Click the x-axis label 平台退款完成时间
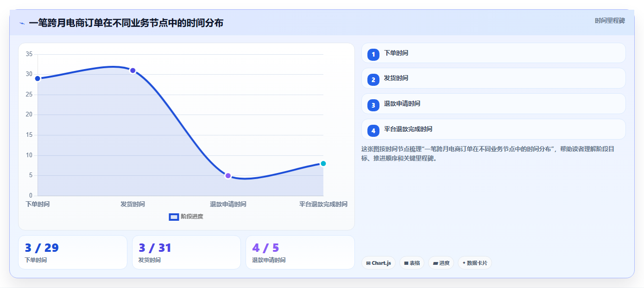 pyautogui.click(x=323, y=204)
